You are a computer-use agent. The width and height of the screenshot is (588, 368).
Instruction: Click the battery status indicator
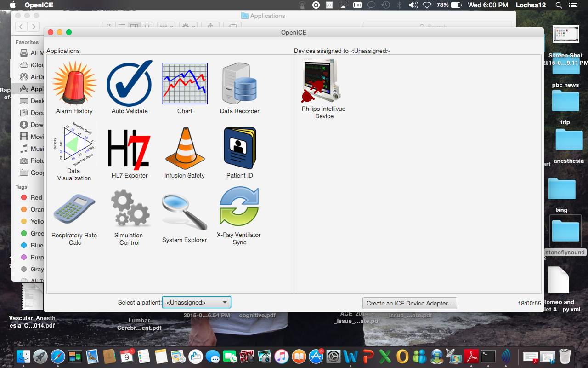(x=449, y=5)
